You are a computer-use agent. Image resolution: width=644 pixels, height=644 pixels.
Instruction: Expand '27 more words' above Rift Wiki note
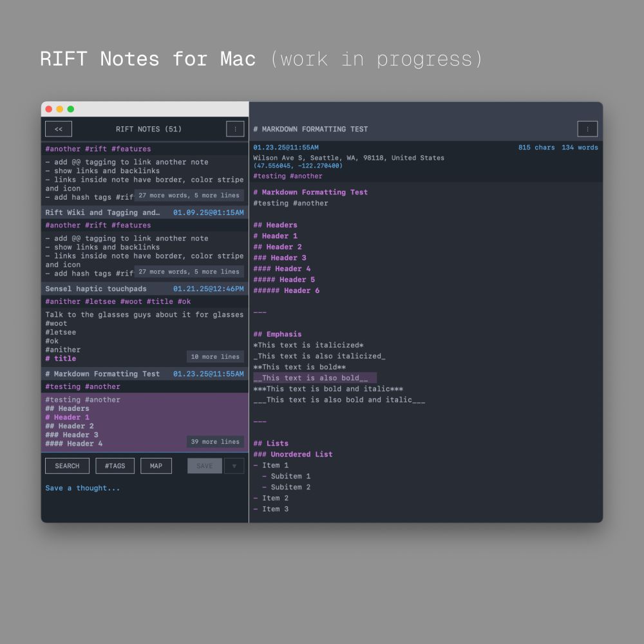189,196
